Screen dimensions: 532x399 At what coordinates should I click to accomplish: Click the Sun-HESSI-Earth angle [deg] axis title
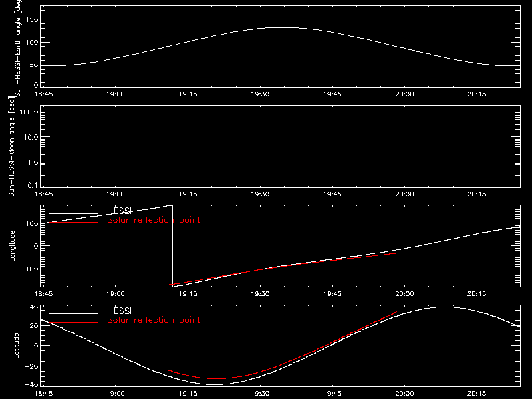(x=18, y=49)
